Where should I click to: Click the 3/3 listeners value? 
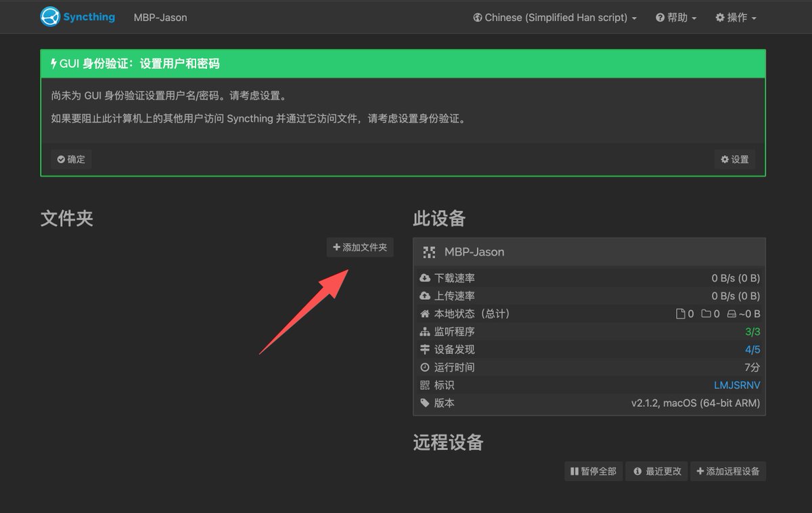[x=752, y=332]
